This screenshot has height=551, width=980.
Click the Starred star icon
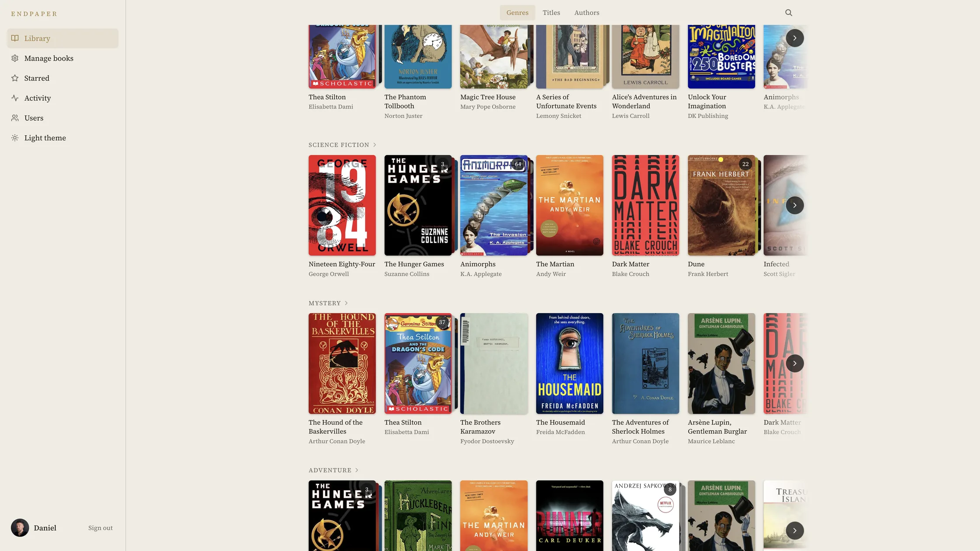click(15, 78)
